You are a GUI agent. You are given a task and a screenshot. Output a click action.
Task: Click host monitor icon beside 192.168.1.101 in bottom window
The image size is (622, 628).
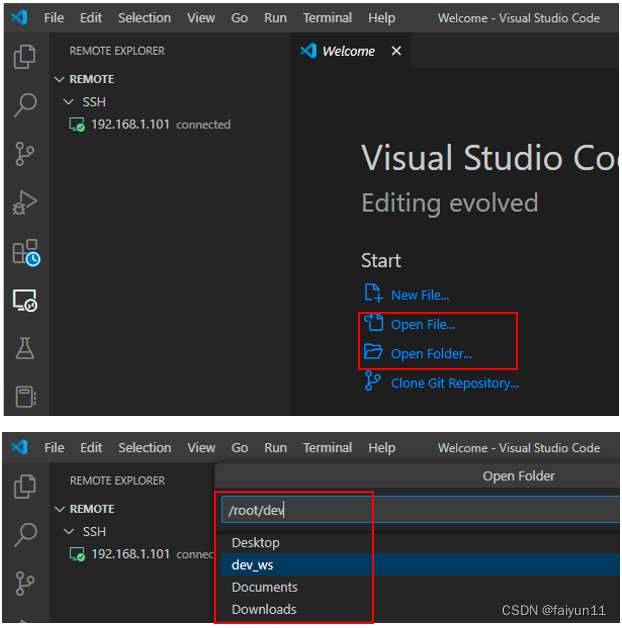77,554
